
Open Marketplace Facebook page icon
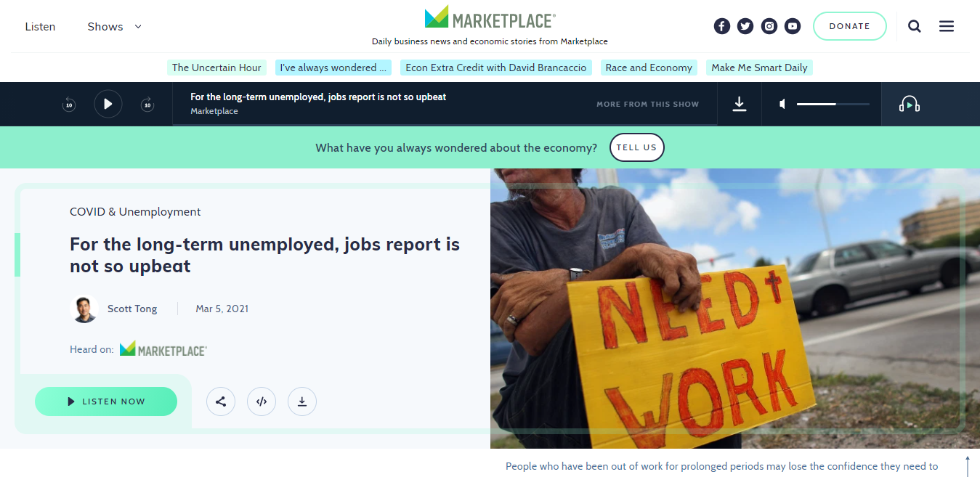tap(721, 26)
